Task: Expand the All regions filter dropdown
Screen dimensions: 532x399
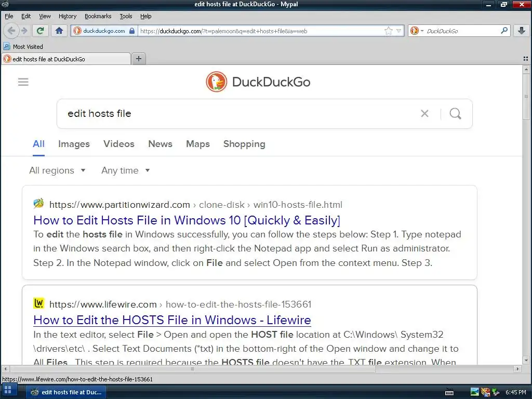Action: (x=57, y=170)
